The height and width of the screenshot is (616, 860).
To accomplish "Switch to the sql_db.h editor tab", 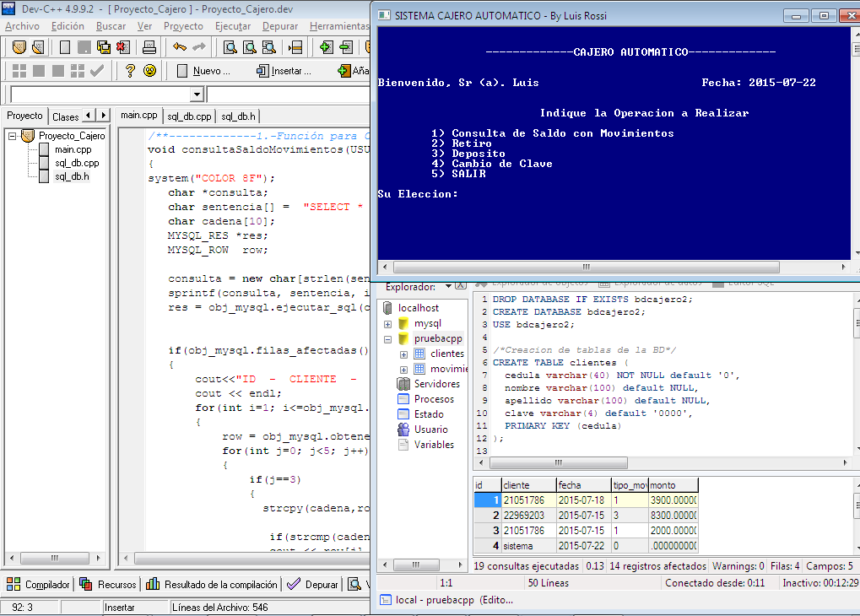I will [x=239, y=116].
